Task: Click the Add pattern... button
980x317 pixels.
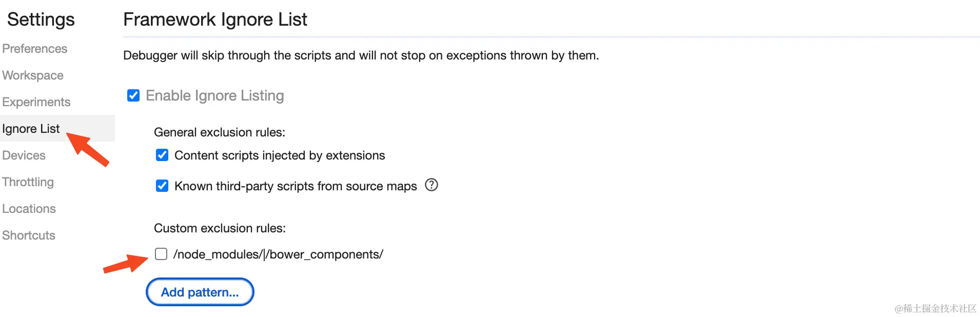Action: pos(200,292)
